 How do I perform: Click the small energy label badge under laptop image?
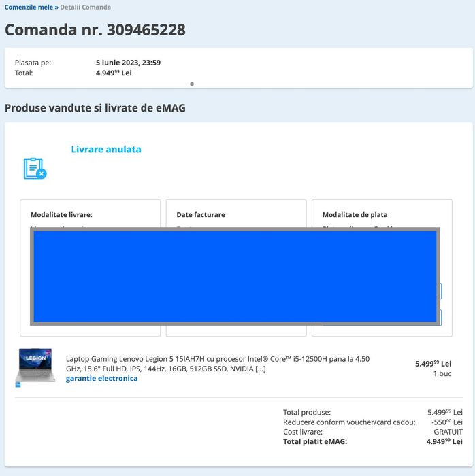(x=18, y=385)
